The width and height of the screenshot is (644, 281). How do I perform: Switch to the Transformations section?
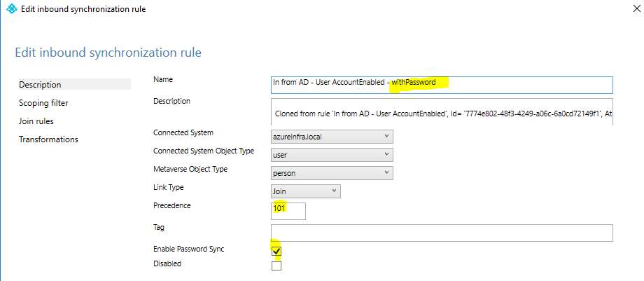[x=48, y=139]
